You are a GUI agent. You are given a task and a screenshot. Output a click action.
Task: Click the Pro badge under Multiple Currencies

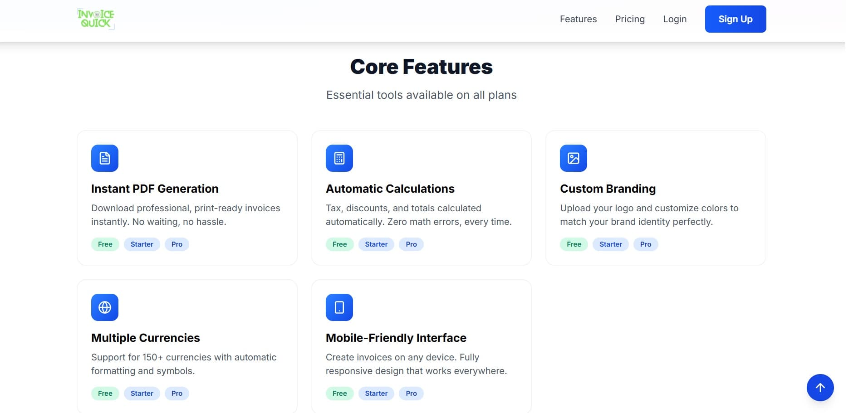tap(177, 393)
